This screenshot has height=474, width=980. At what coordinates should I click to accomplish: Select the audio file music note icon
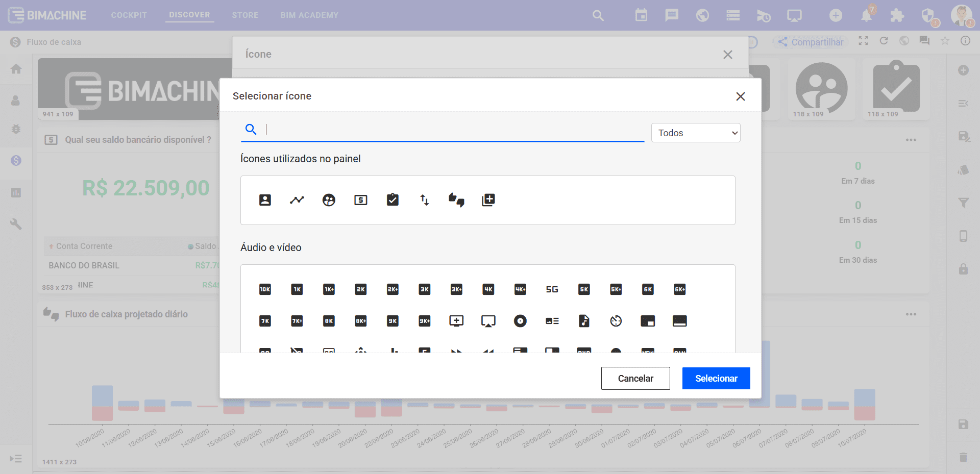point(584,321)
